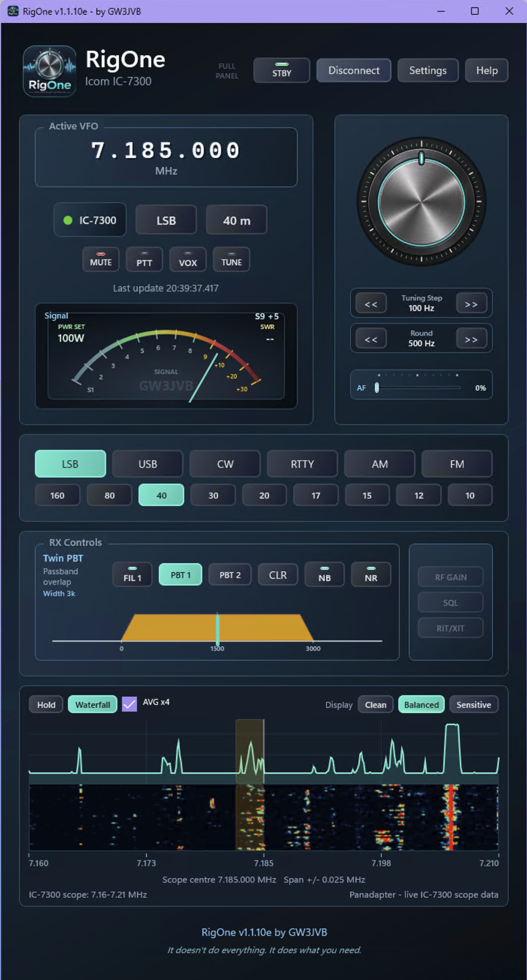Select the 10 meter band
The width and height of the screenshot is (527, 980).
point(470,495)
